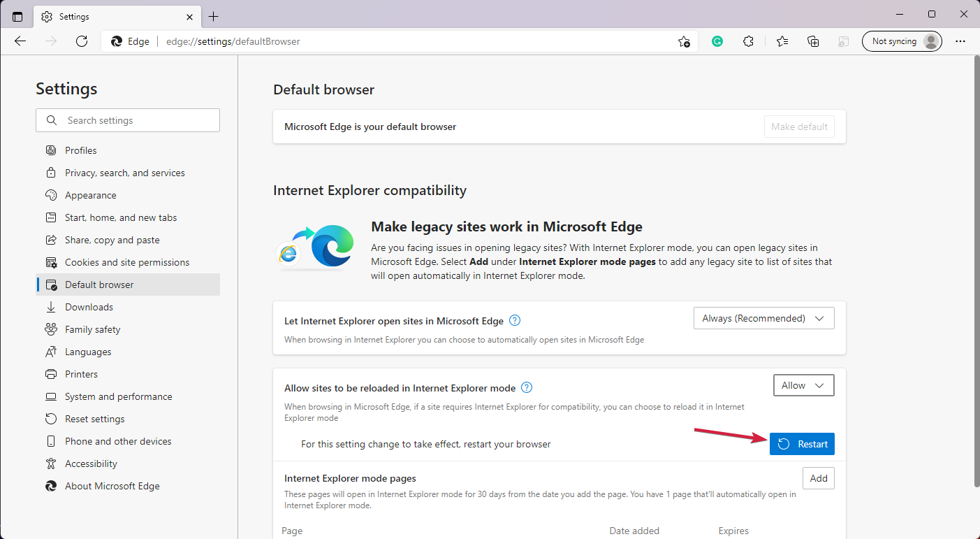Open the Favorites star icon

pyautogui.click(x=782, y=41)
